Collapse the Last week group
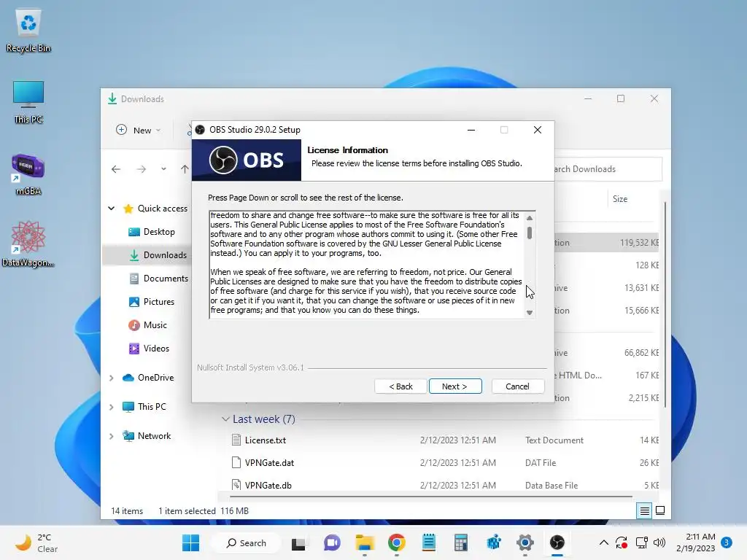Viewport: 747px width, 560px height. click(225, 419)
